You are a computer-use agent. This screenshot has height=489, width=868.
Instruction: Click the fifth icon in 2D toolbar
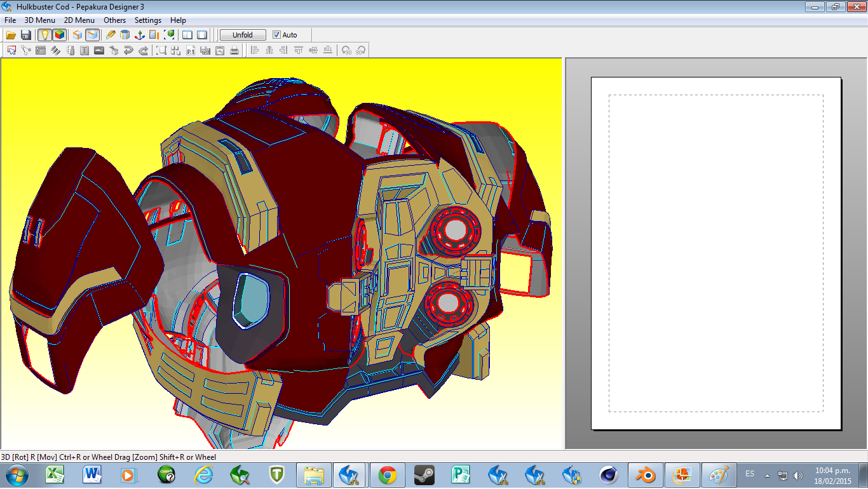tap(70, 50)
